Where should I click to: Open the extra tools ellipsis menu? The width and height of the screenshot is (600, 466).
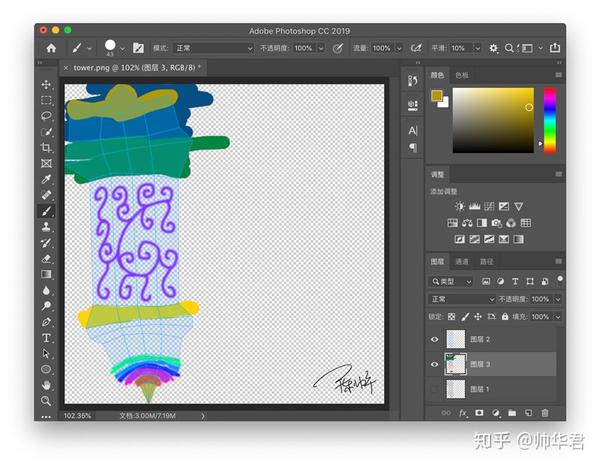tap(46, 417)
